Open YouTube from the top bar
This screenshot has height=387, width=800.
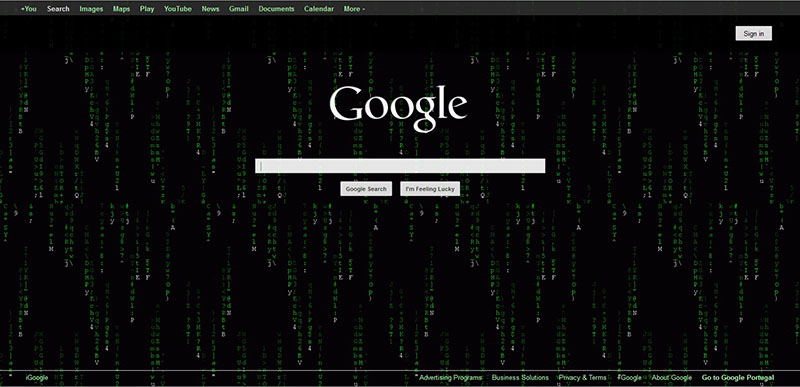tap(178, 9)
